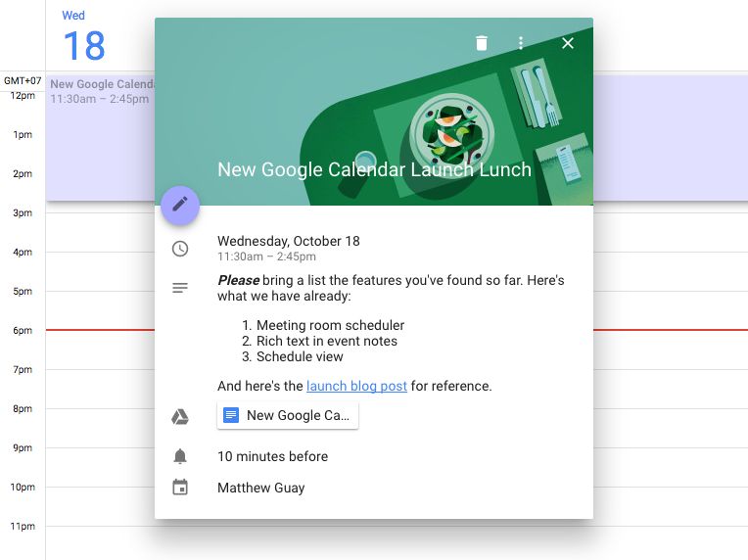
Task: Select the Wed 18 date header
Action: (84, 38)
